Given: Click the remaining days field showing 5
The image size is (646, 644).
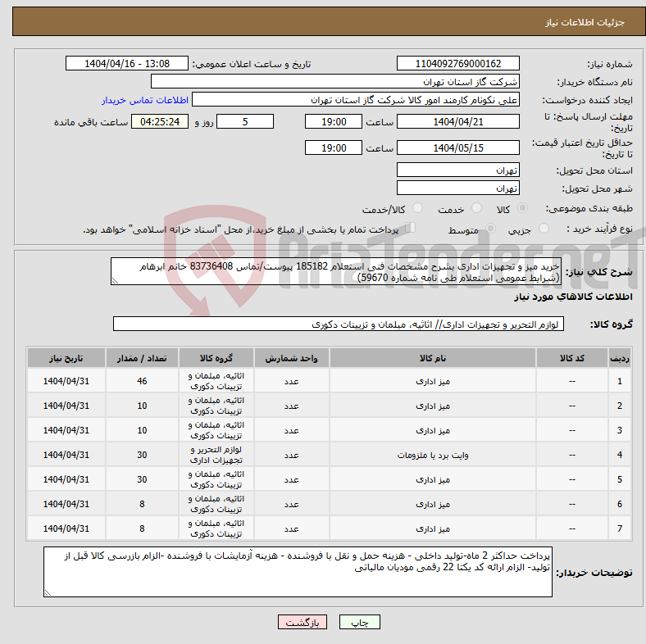Looking at the screenshot, I should [245, 121].
